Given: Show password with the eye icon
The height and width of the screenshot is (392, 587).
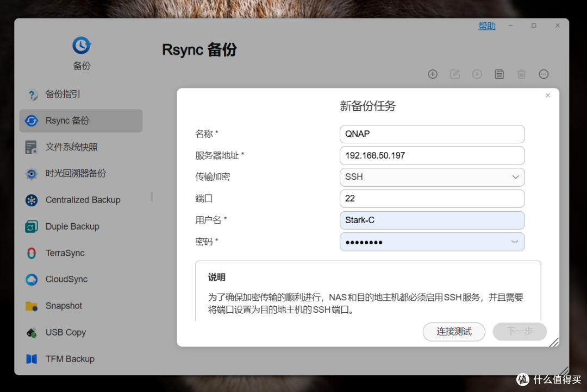Looking at the screenshot, I should point(515,242).
